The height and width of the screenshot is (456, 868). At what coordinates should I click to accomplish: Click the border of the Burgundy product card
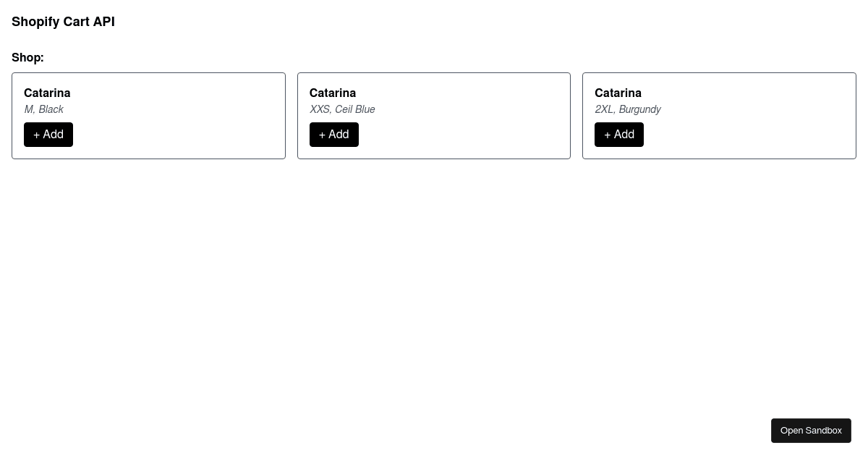719,74
